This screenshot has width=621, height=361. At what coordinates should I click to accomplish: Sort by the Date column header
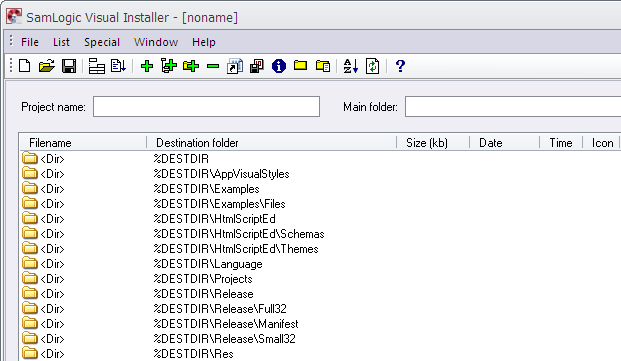[x=505, y=143]
